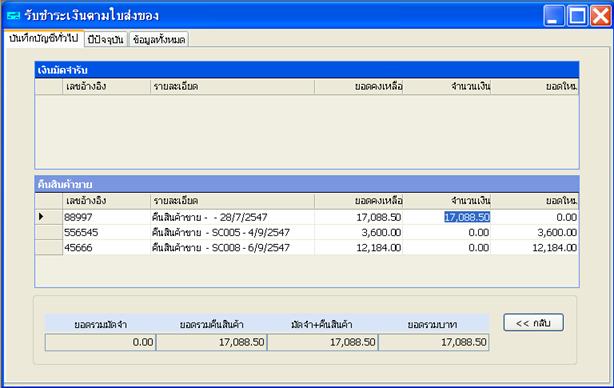This screenshot has height=388, width=614.
Task: Click เลขอ้างอิง header in เงินมัดจำรับ grid
Action: [106, 87]
